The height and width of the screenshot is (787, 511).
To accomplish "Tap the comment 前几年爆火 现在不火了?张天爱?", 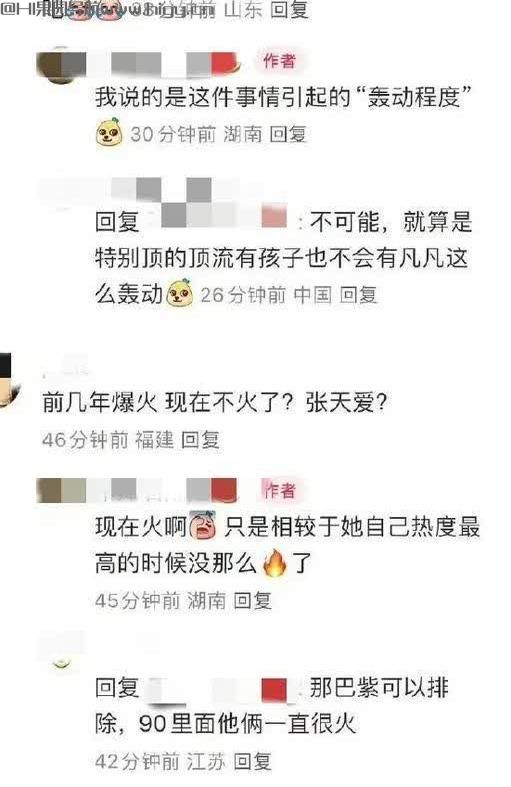I will tap(215, 403).
